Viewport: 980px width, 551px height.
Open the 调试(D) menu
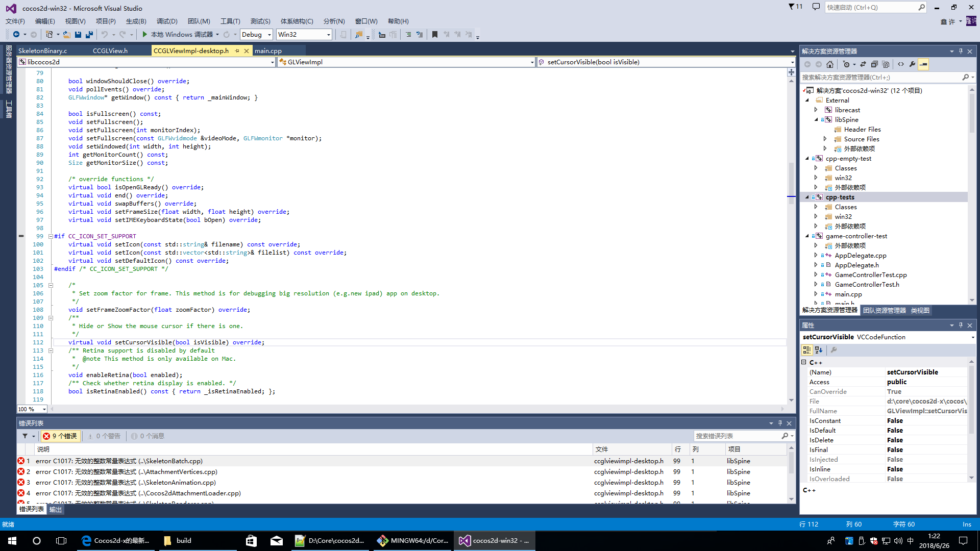(x=167, y=21)
